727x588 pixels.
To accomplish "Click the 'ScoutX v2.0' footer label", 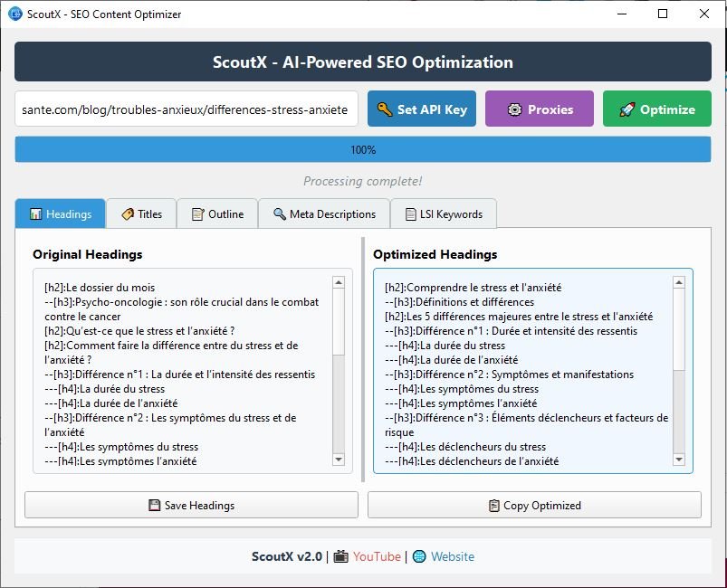I will (286, 556).
